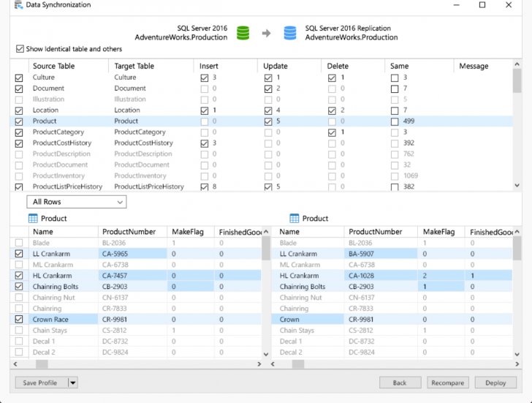The image size is (532, 403).
Task: Click the target MakeFlag column header
Action: [x=441, y=232]
